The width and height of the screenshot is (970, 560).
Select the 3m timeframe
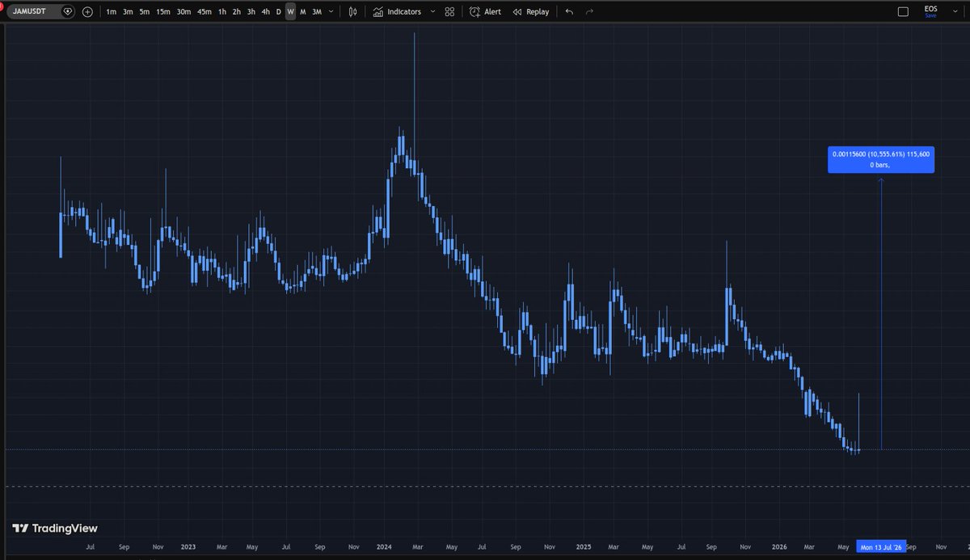click(128, 12)
